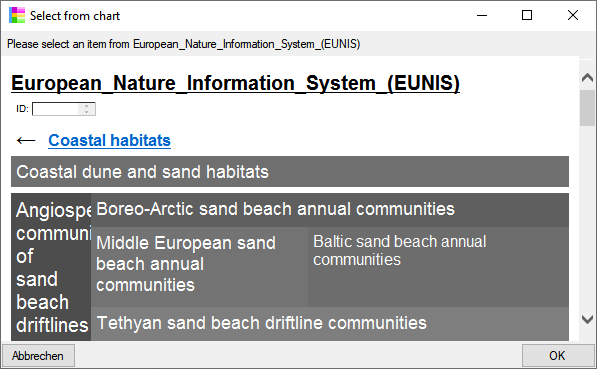This screenshot has width=597, height=369.
Task: Go back using the left arrow
Action: pyautogui.click(x=26, y=141)
